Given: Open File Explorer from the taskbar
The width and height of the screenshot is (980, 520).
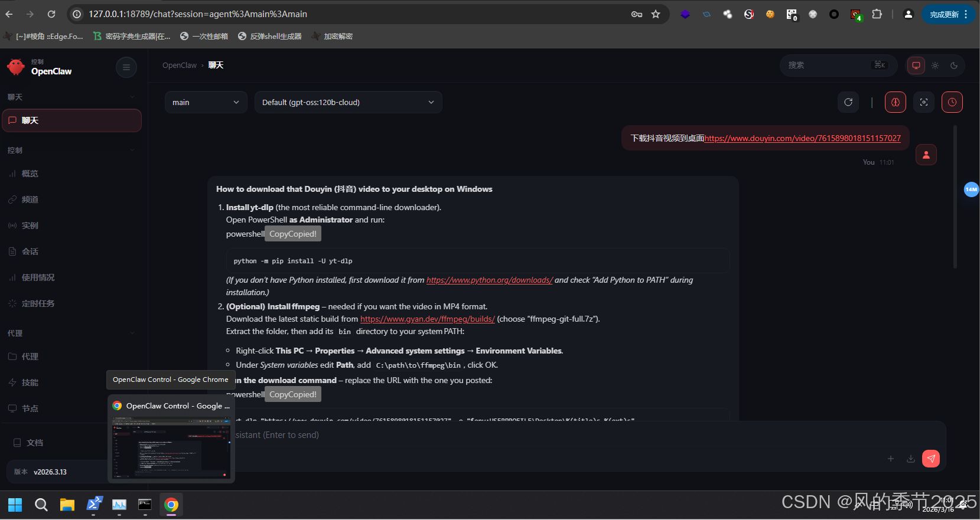Looking at the screenshot, I should point(67,505).
